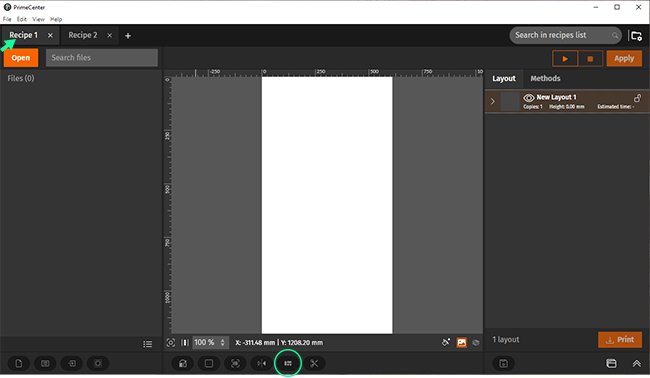
Task: Click the X/Y coordinates readout
Action: (279, 343)
